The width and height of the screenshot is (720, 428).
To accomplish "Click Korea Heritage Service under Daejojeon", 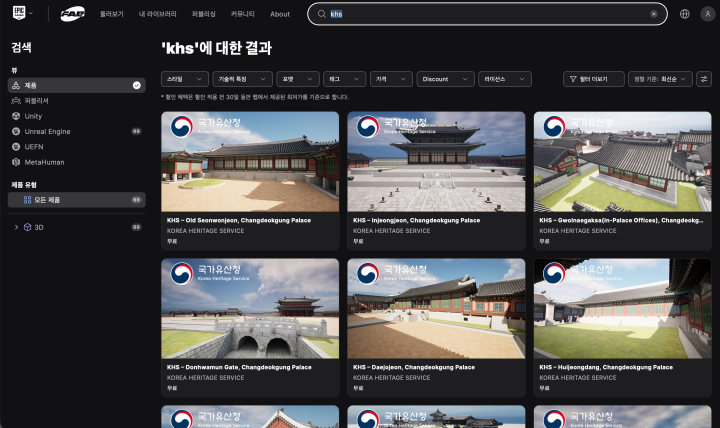I will coord(392,378).
